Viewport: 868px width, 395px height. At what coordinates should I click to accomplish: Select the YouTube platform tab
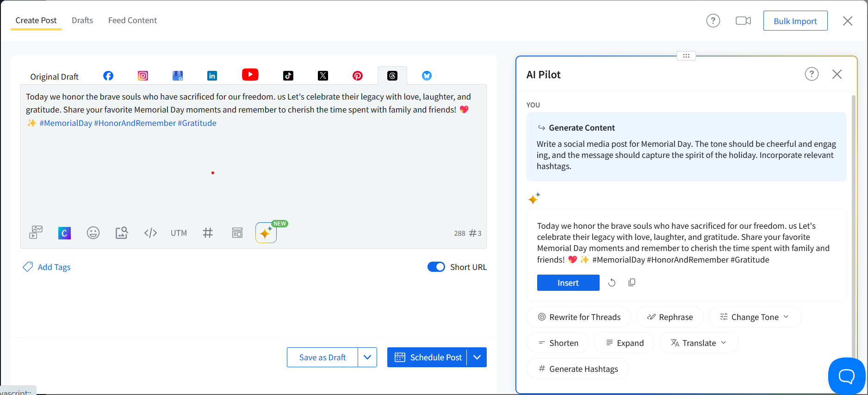coord(250,75)
